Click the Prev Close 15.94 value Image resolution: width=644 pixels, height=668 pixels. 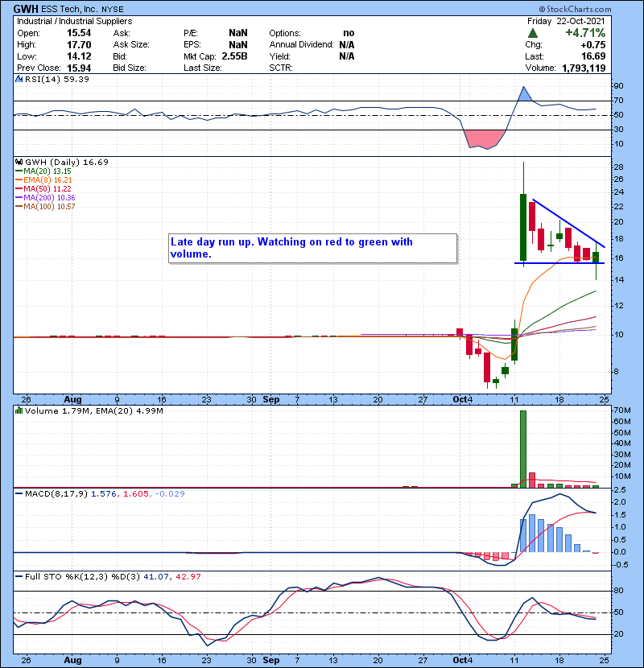79,68
